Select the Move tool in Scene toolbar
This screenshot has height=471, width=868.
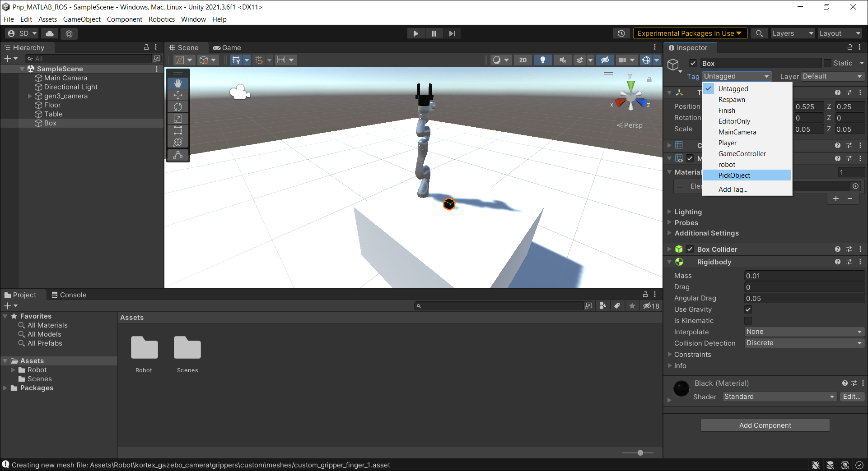(x=178, y=95)
